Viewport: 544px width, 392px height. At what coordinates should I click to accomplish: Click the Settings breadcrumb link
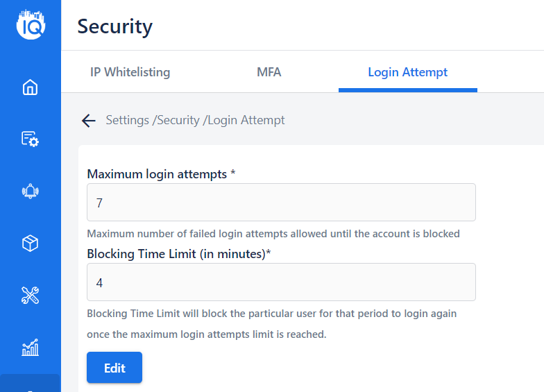pyautogui.click(x=128, y=120)
